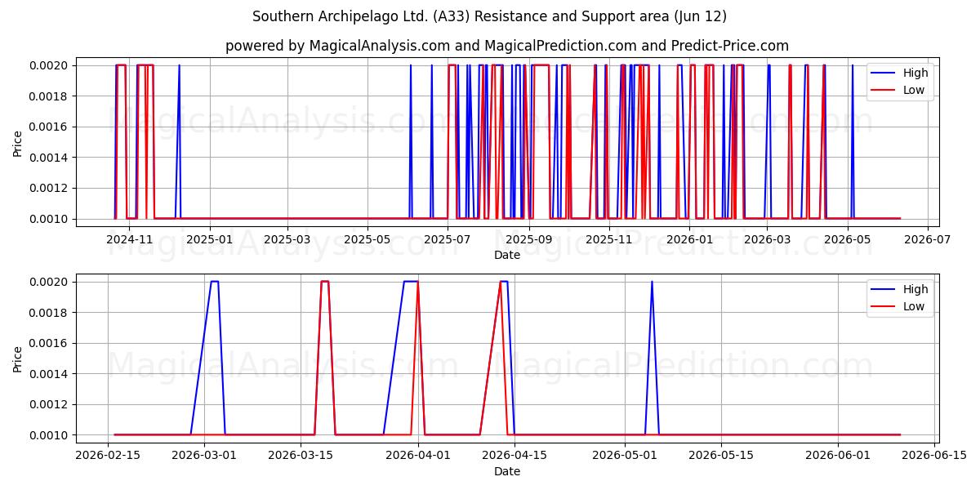980x490 pixels.
Task: Click the '2025-05' tick label on upper chart
Action: (367, 240)
